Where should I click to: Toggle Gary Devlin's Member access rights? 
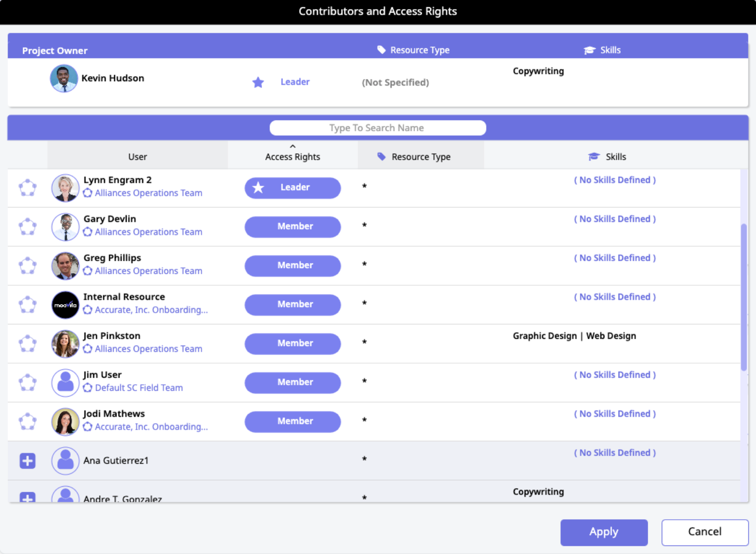(292, 226)
